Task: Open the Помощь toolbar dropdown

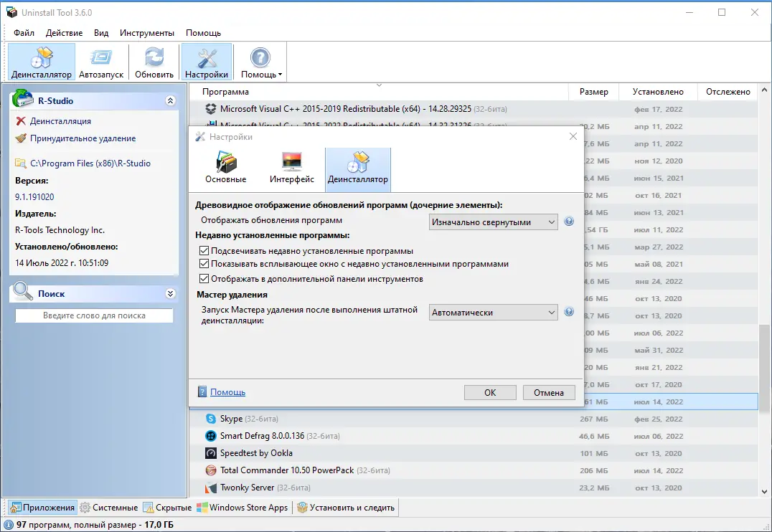Action: click(261, 62)
